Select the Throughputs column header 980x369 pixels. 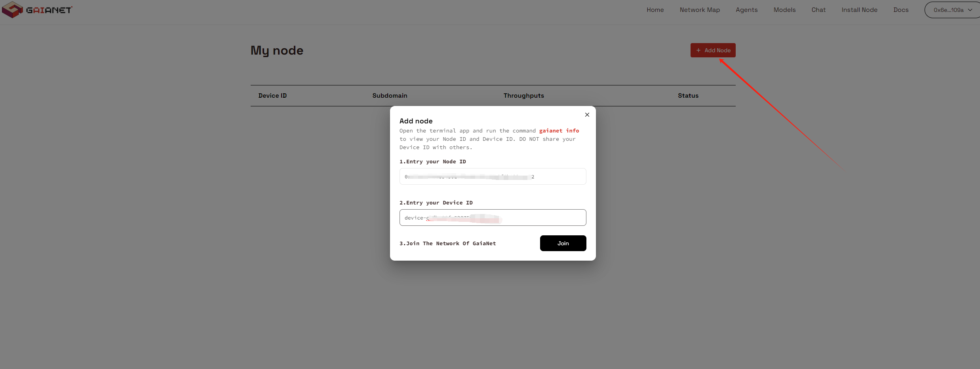(x=523, y=96)
